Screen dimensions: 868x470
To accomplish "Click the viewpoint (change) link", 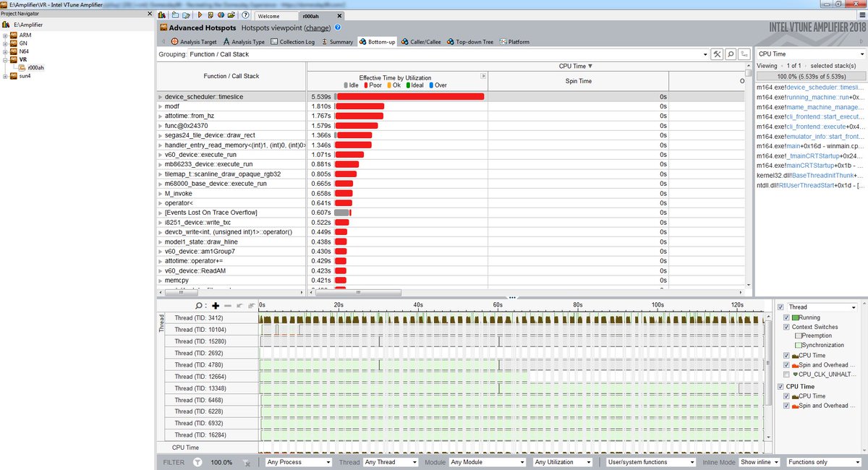I will tap(317, 27).
